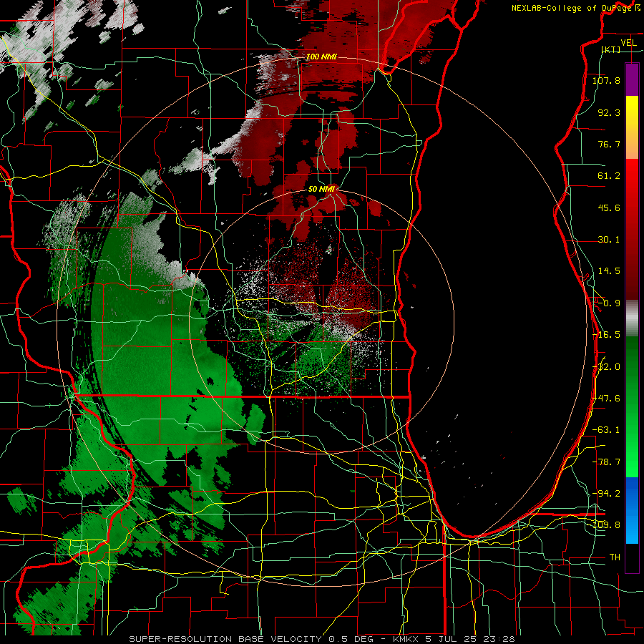The height and width of the screenshot is (644, 644).
Task: Click the -109.8 velocity scale value
Action: pyautogui.click(x=606, y=525)
